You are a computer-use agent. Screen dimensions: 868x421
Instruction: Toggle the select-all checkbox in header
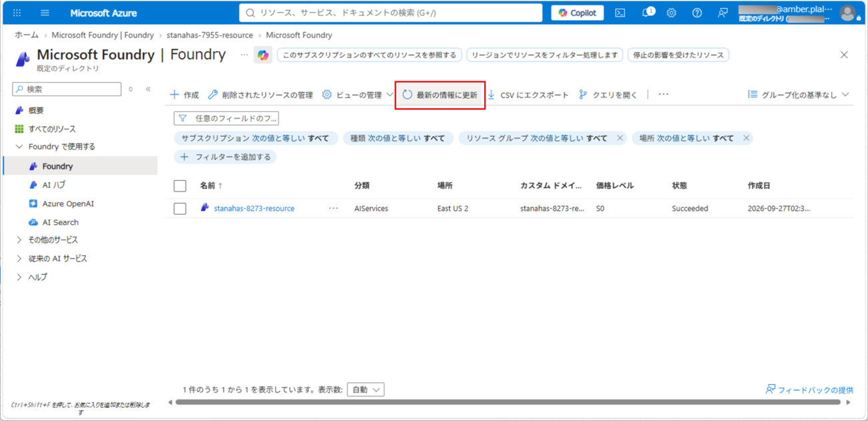click(x=180, y=186)
